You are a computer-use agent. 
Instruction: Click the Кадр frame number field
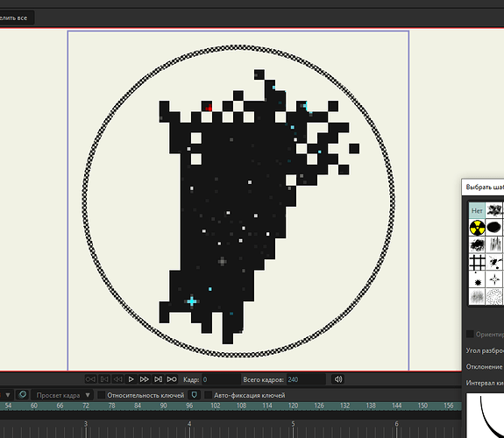(x=221, y=379)
